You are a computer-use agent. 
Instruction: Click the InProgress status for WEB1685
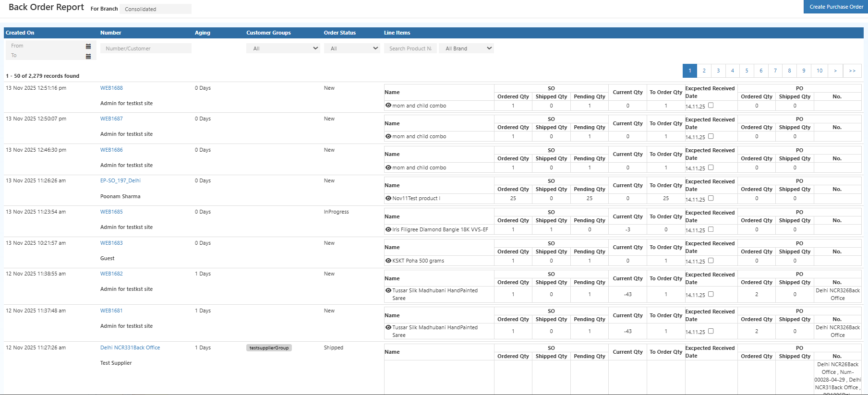tap(337, 212)
